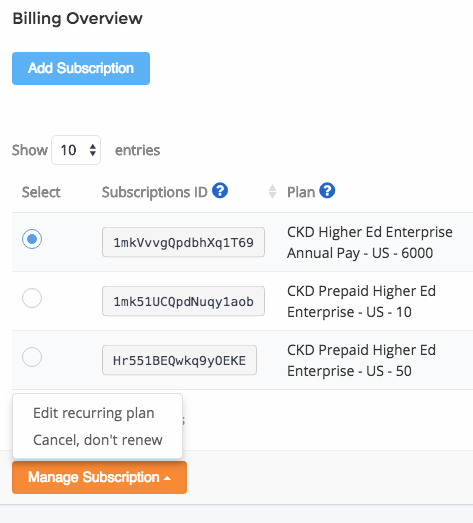Image resolution: width=473 pixels, height=523 pixels.
Task: Click the CKD Prepaid Enterprise US - 50 plan
Action: pyautogui.click(x=361, y=361)
